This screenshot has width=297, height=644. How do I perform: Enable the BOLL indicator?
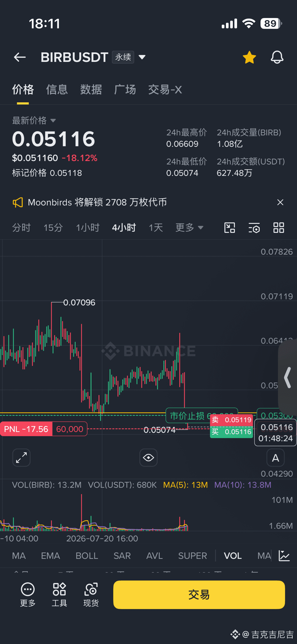(x=87, y=556)
